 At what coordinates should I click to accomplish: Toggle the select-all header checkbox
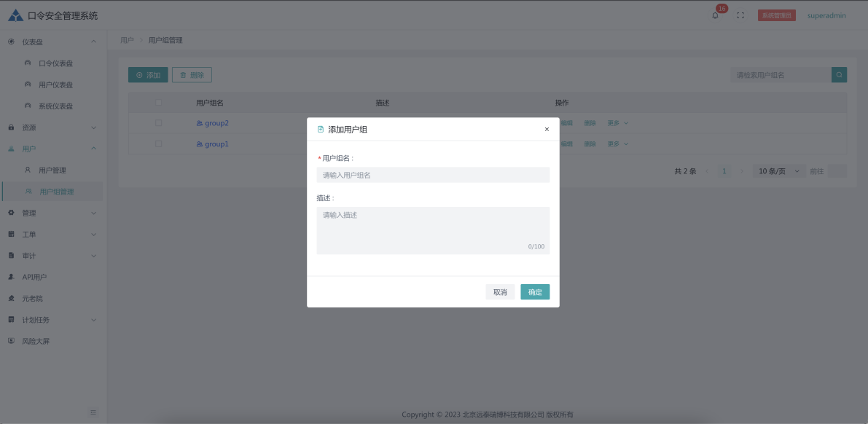click(158, 103)
